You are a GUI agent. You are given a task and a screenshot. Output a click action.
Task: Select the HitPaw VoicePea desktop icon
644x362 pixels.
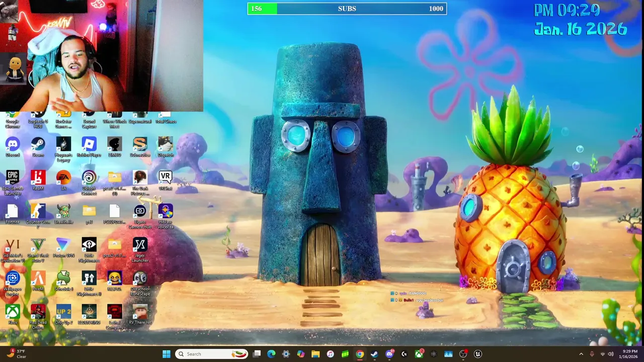point(165,216)
